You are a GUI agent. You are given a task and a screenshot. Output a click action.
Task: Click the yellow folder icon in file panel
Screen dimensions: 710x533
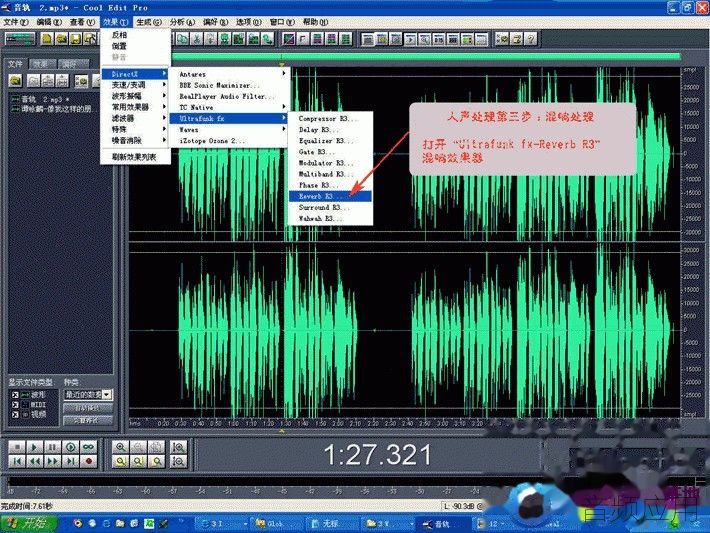coord(16,81)
